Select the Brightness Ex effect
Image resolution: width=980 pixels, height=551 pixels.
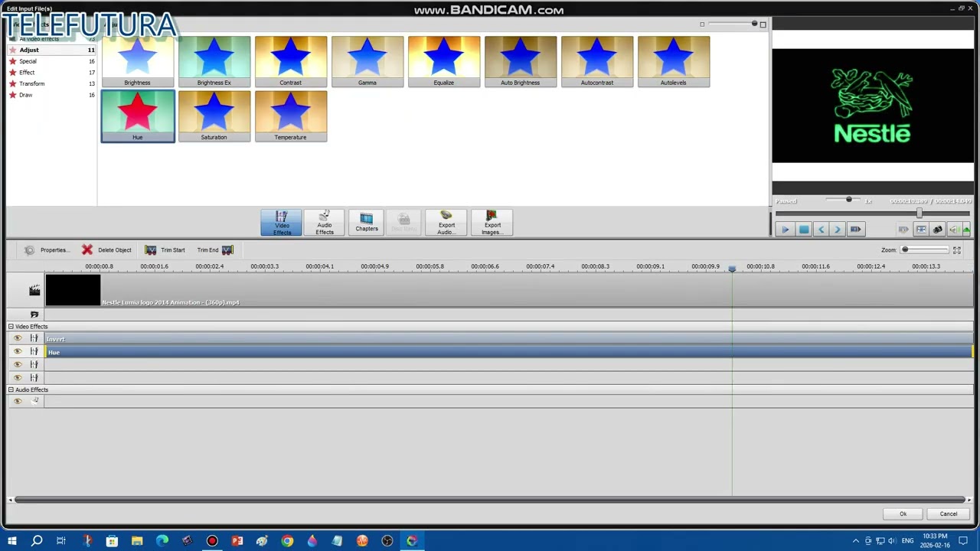tap(214, 61)
